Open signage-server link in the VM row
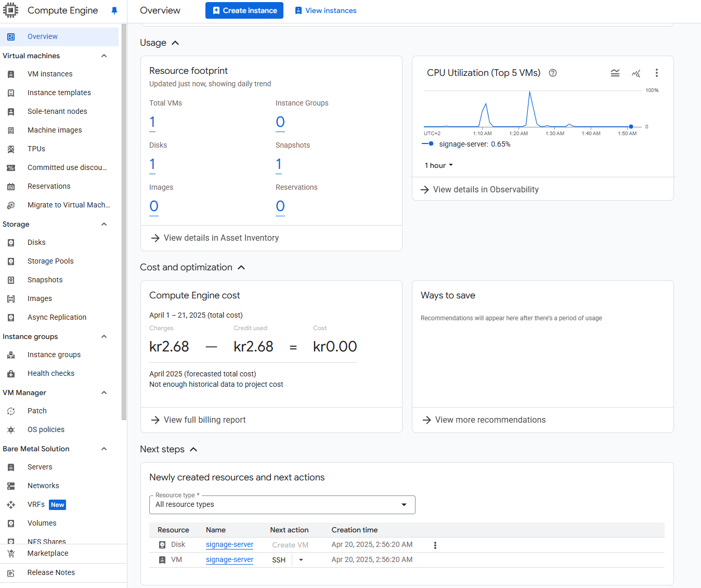 point(229,560)
